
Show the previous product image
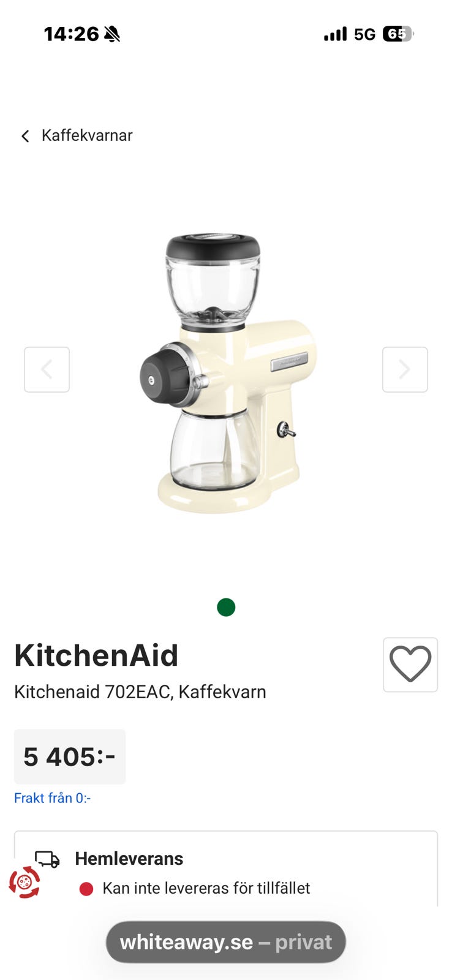coord(47,369)
